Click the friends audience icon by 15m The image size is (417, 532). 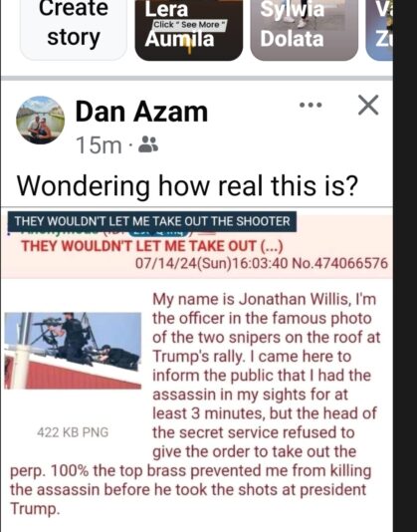click(148, 144)
